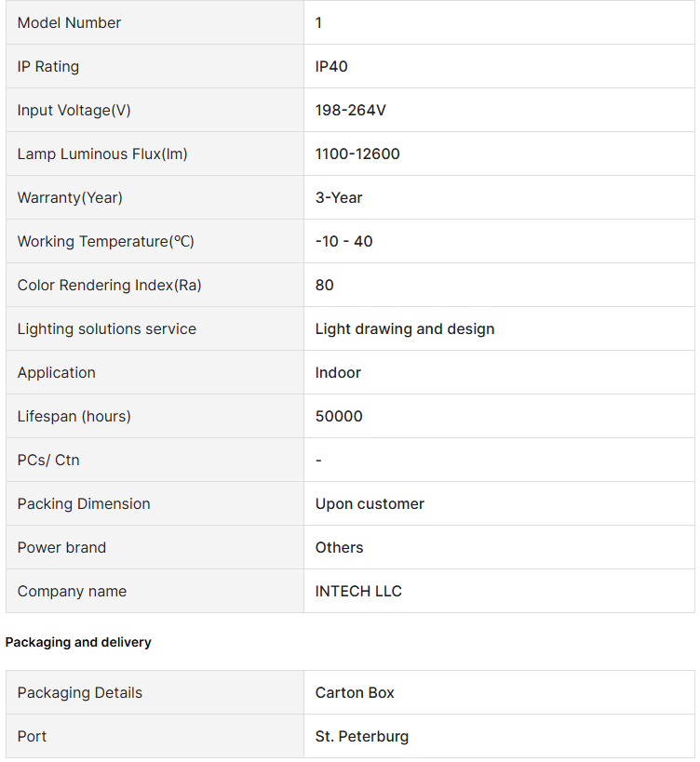Click the Application row label
The image size is (700, 762).
56,372
